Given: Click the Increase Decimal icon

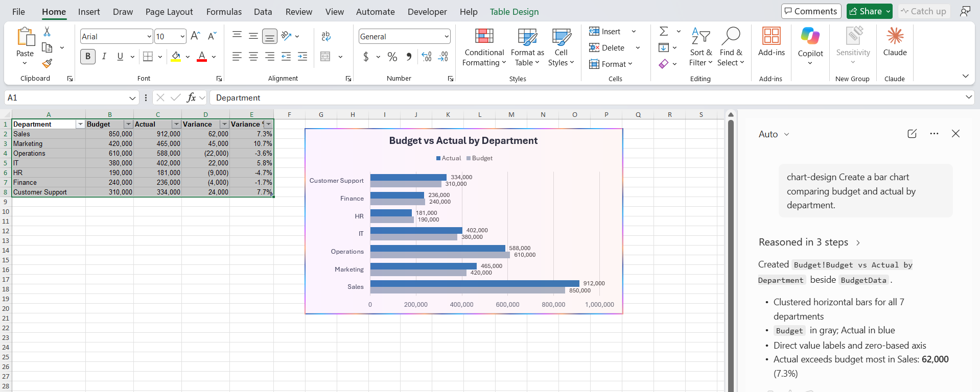Looking at the screenshot, I should point(427,57).
